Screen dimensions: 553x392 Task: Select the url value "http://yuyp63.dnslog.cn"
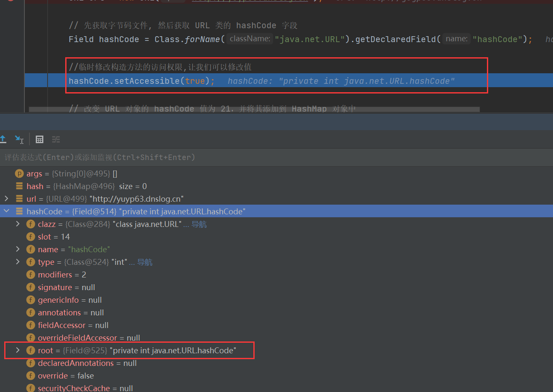(137, 199)
